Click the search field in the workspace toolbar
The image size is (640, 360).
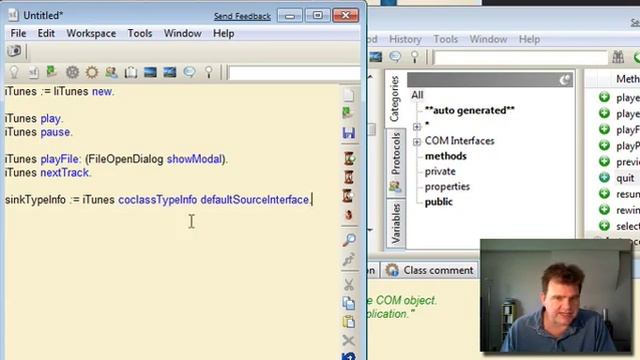(294, 73)
